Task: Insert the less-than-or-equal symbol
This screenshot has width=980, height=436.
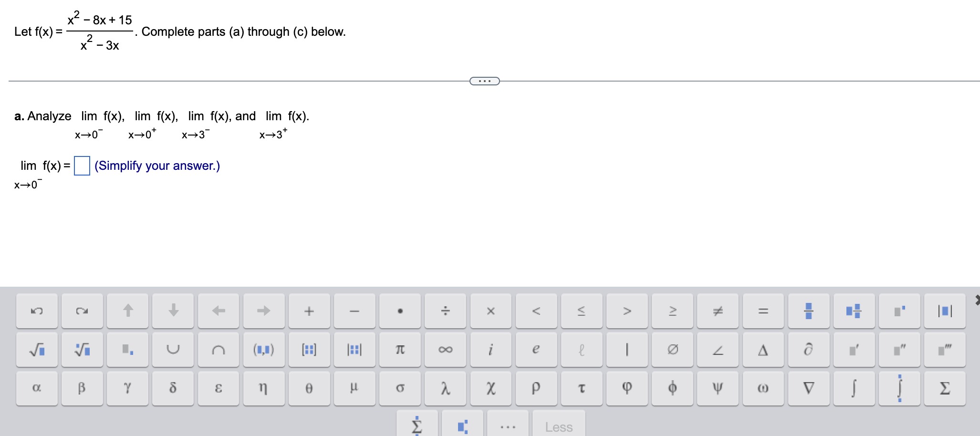Action: [x=582, y=311]
